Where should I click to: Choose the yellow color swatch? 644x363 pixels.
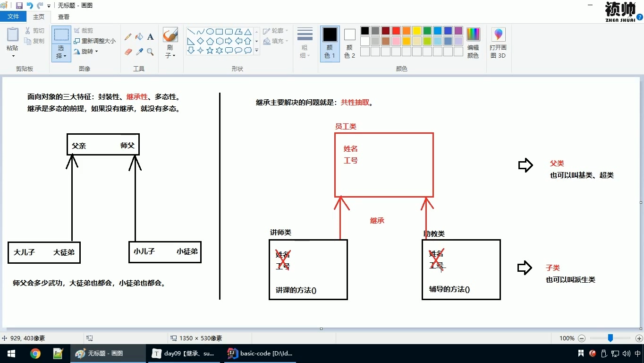click(x=417, y=31)
